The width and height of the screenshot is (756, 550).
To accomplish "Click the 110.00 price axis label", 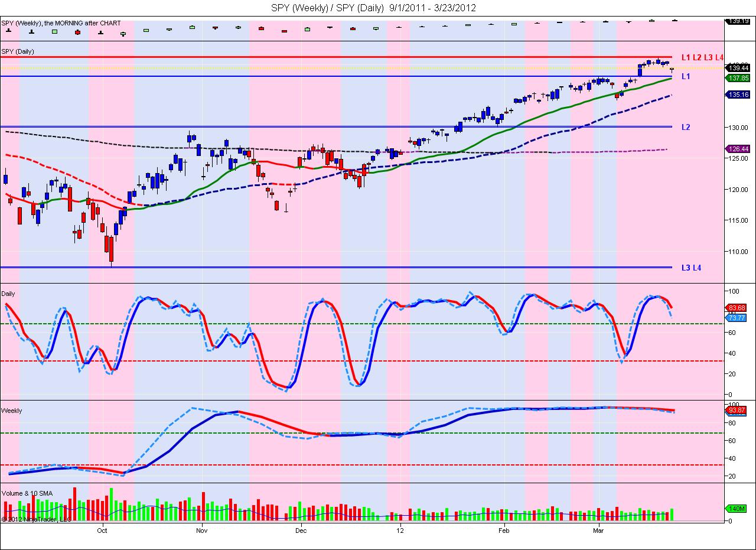I will [739, 252].
